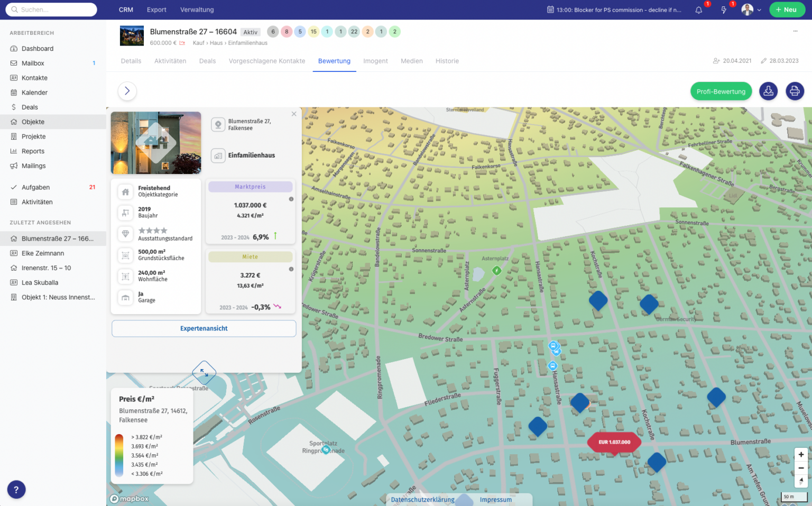812x506 pixels.
Task: Switch to the Imogent tab
Action: [375, 61]
